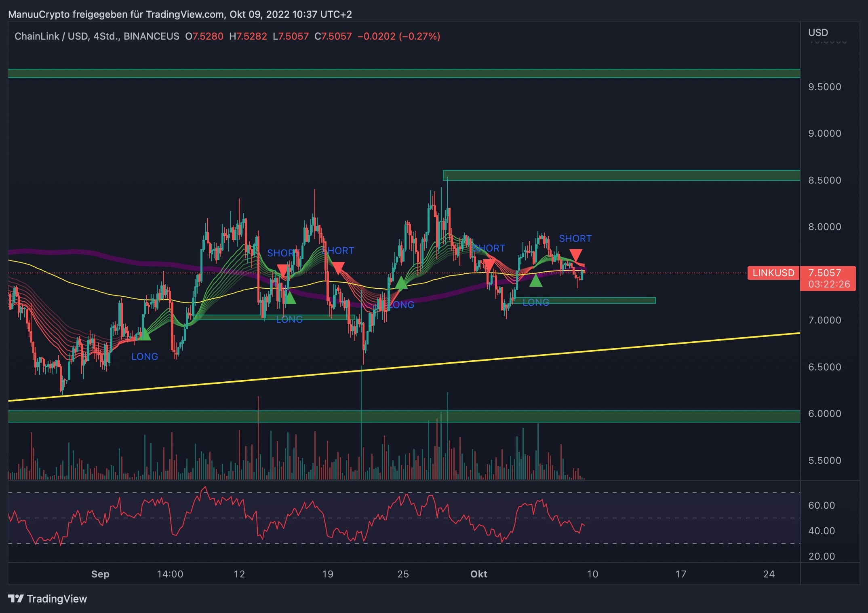Click the green support zone at 6.0

tap(404, 416)
